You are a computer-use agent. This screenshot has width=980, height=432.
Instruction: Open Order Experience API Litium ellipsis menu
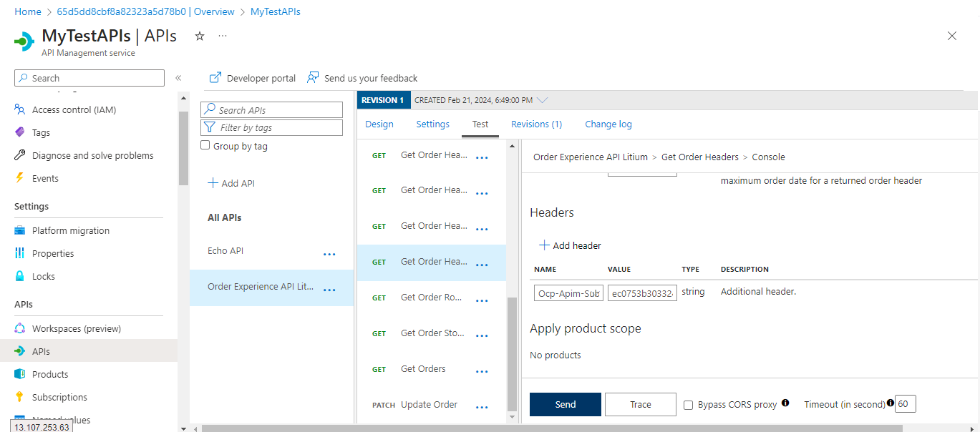pos(329,290)
